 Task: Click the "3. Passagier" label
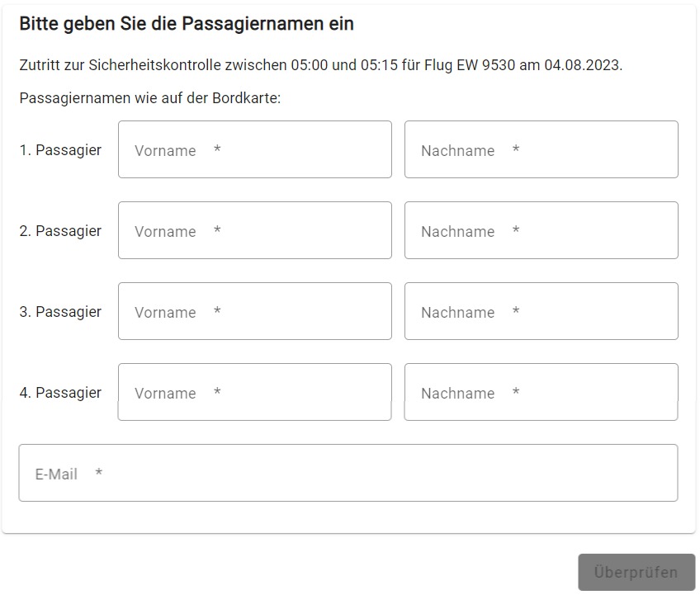pyautogui.click(x=60, y=312)
